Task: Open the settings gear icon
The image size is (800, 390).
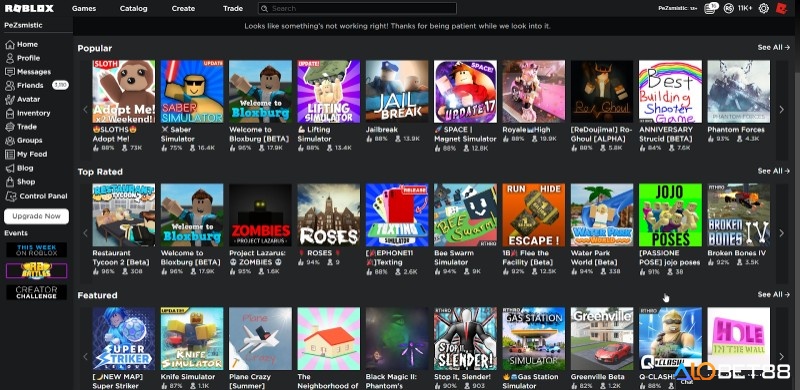Action: pyautogui.click(x=763, y=8)
